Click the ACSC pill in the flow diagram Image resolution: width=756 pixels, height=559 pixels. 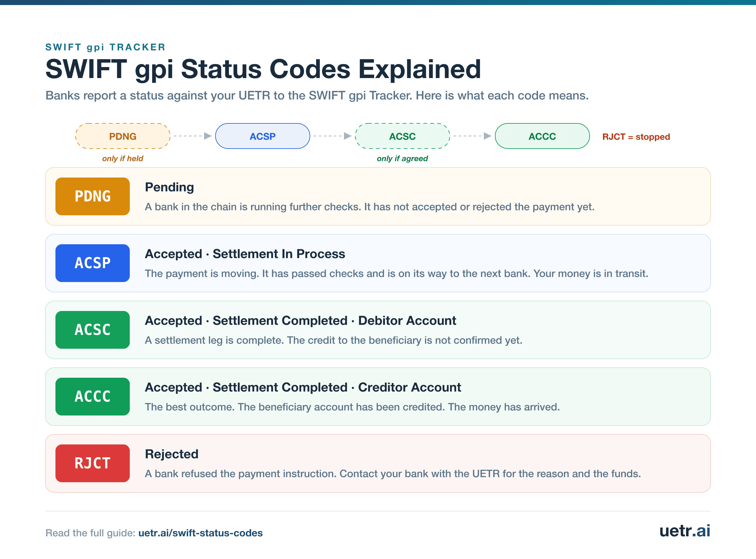click(402, 136)
